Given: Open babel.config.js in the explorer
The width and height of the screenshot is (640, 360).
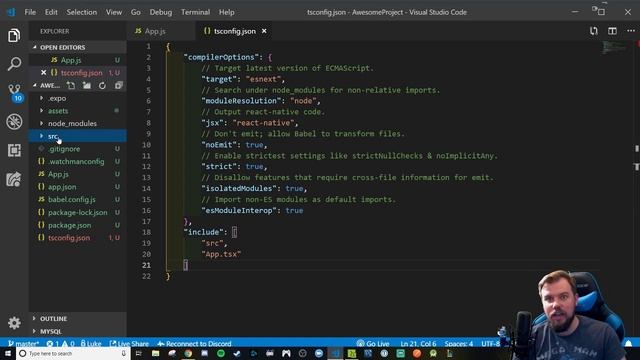Looking at the screenshot, I should coord(78,200).
